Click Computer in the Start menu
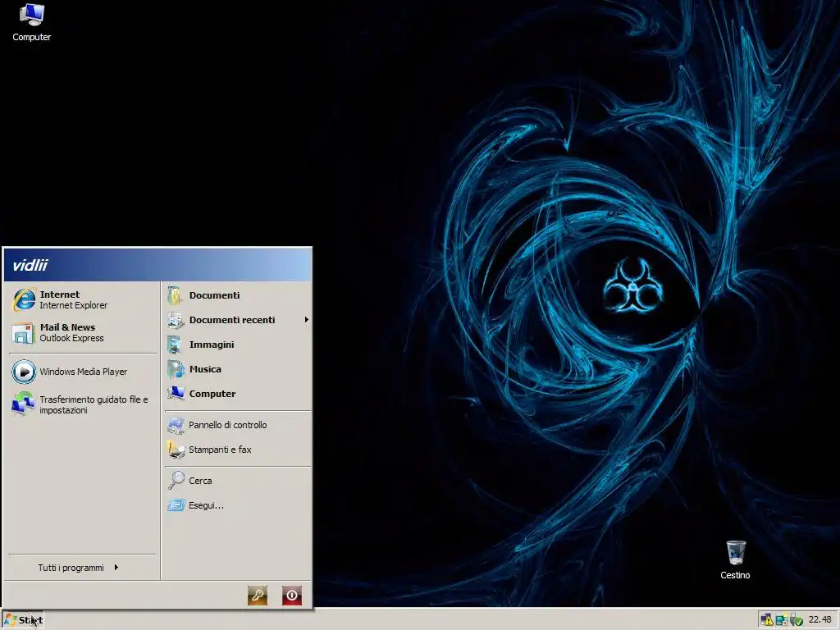This screenshot has width=840, height=630. pyautogui.click(x=238, y=394)
